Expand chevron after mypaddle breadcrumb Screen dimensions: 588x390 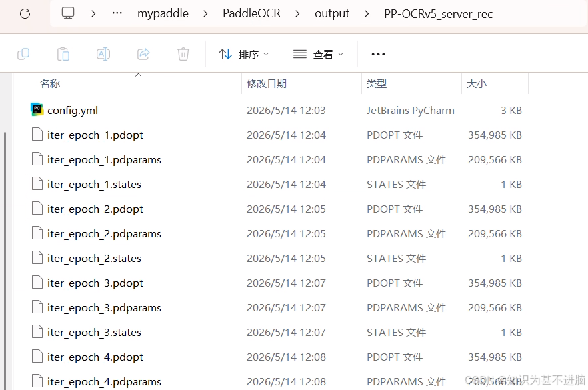click(x=205, y=14)
